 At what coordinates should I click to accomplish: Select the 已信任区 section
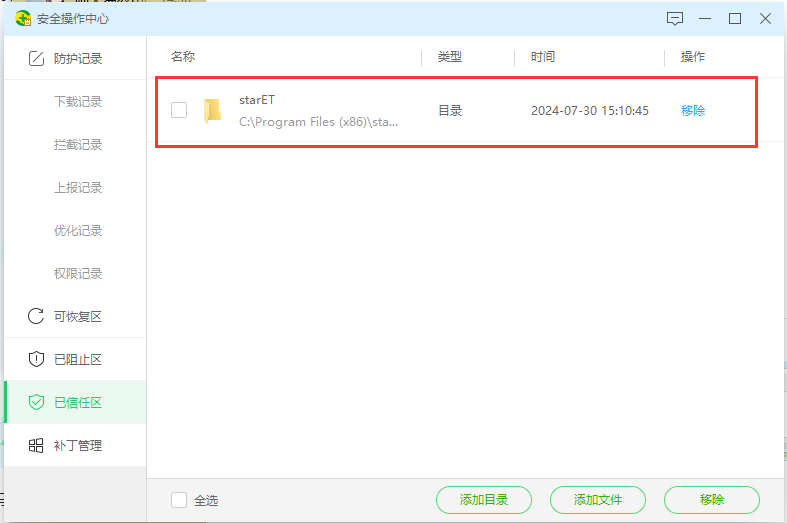75,402
